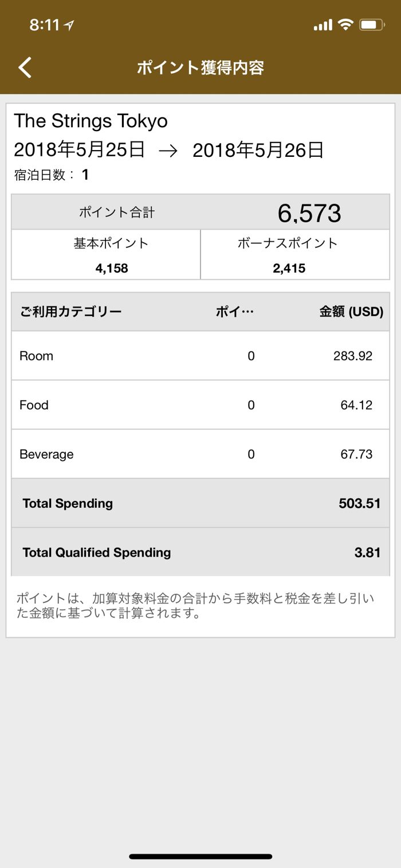Tap the ボーナスポイント bonus points cell
The width and height of the screenshot is (401, 868).
294,255
